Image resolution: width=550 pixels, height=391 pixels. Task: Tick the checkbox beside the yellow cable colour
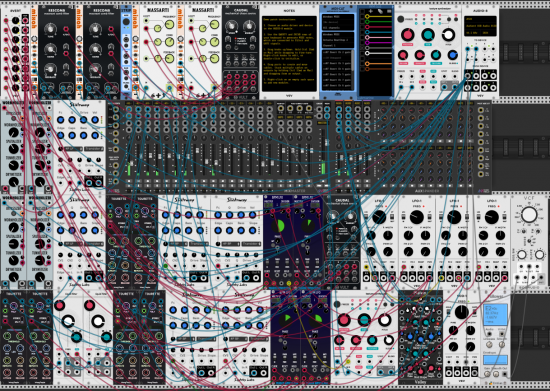362,16
